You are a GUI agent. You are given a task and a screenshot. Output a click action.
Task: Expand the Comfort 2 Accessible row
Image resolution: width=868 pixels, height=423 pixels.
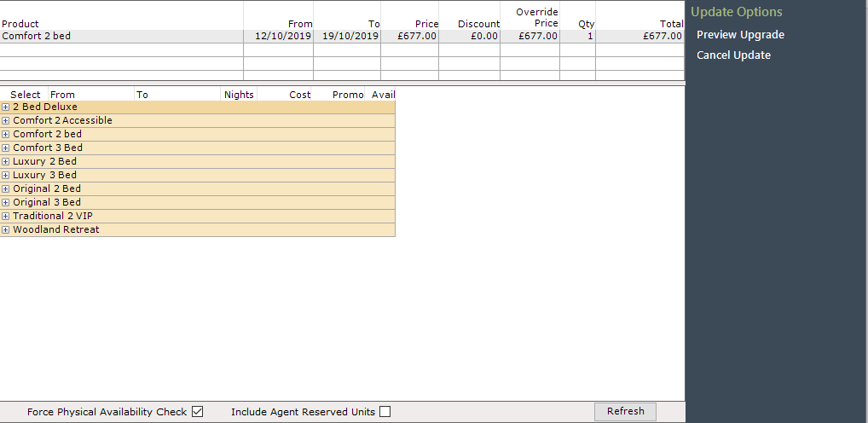[x=5, y=121]
